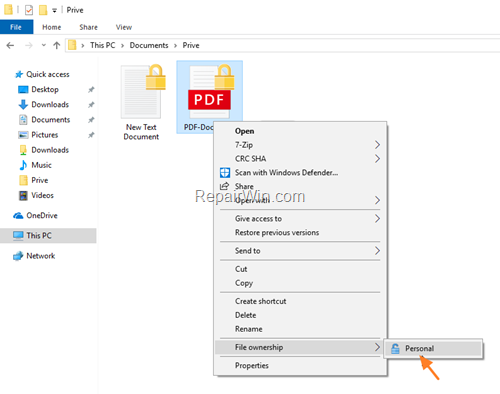Click the Open with submenu arrow

click(377, 200)
